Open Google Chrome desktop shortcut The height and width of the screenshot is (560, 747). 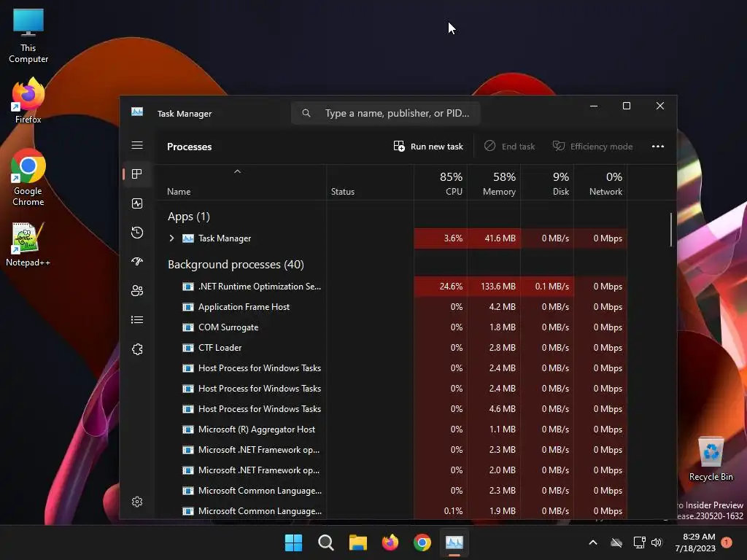[x=28, y=177]
